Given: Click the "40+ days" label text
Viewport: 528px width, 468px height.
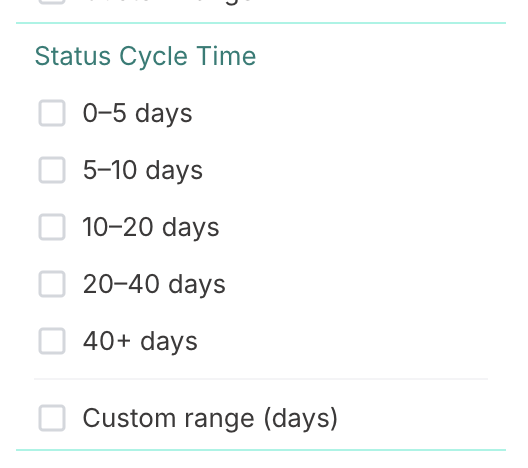Looking at the screenshot, I should tap(140, 341).
